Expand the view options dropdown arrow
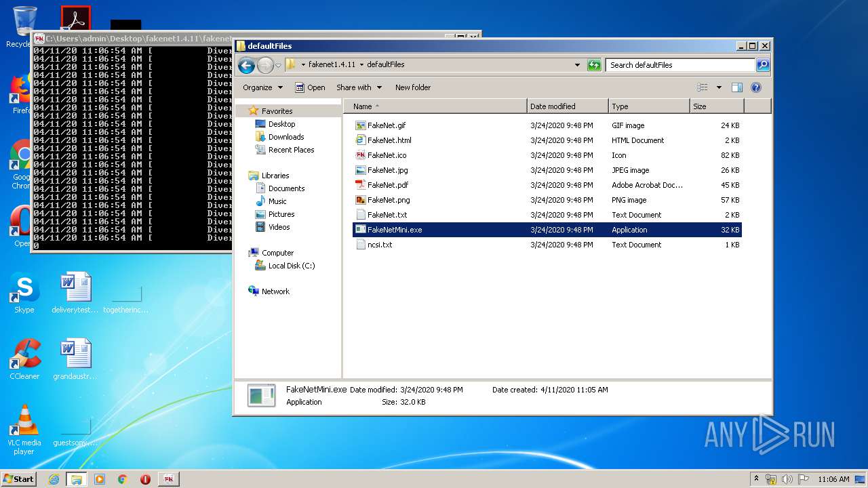This screenshot has height=488, width=868. pyautogui.click(x=719, y=87)
